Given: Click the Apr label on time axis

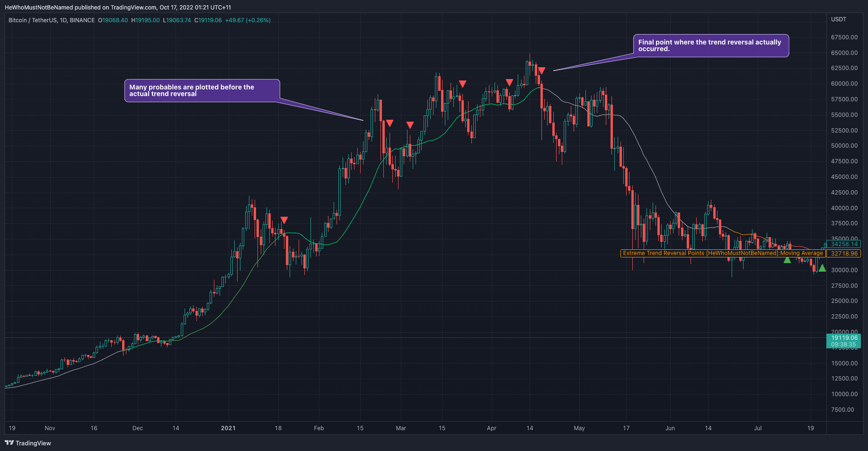Looking at the screenshot, I should click(x=492, y=428).
